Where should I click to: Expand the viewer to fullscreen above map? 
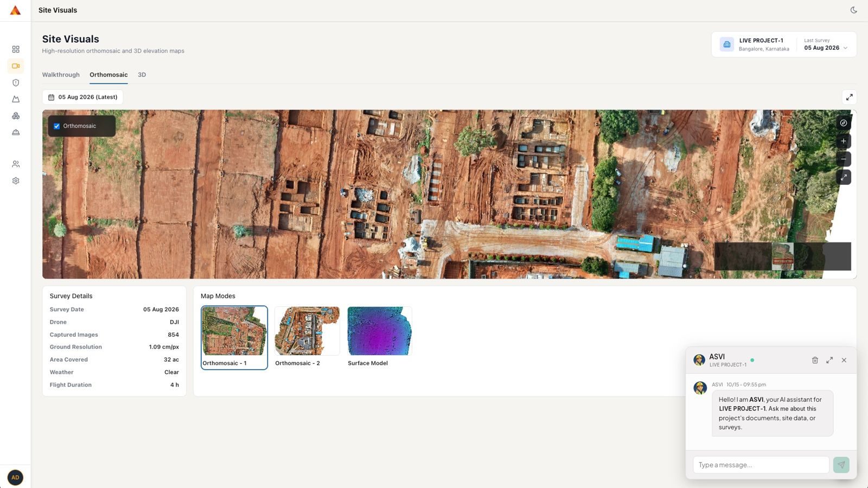[x=849, y=97]
